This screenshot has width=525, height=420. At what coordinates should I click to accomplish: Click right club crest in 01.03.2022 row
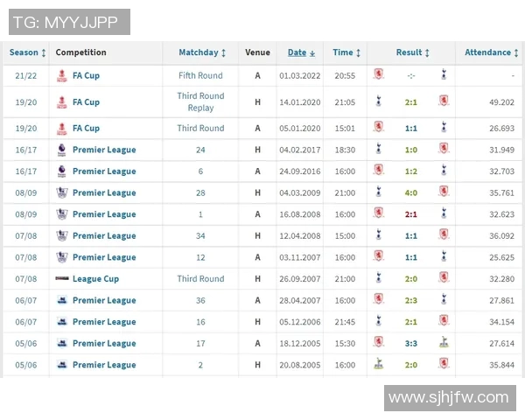pos(444,75)
